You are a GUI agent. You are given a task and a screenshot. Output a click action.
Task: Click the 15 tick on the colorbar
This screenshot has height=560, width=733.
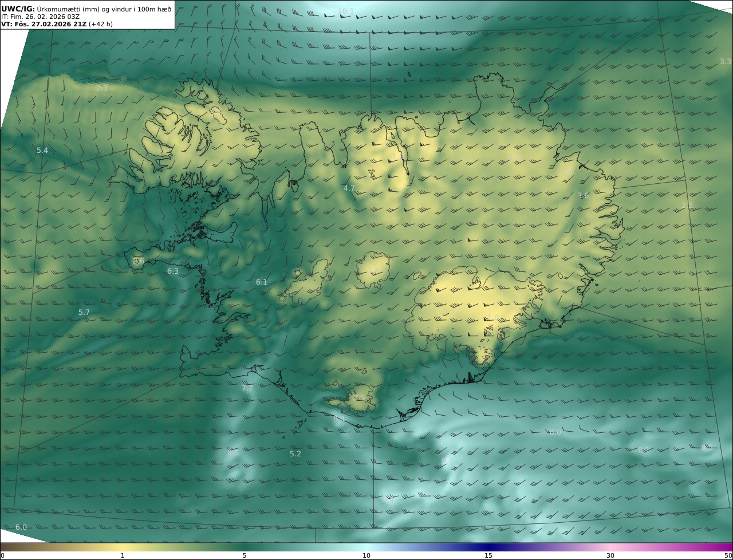tap(488, 555)
